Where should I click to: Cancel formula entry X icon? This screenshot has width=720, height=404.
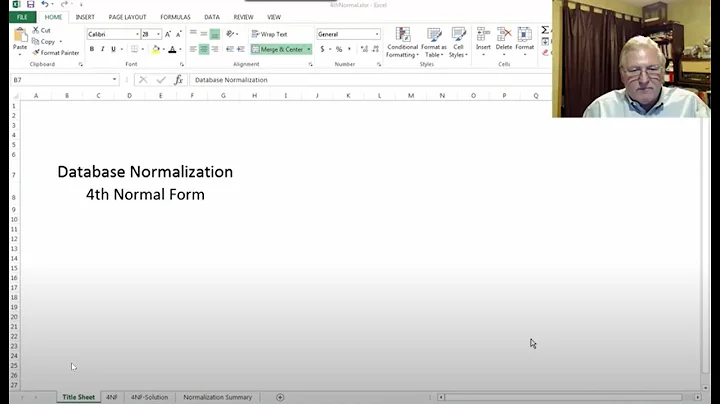(x=143, y=80)
